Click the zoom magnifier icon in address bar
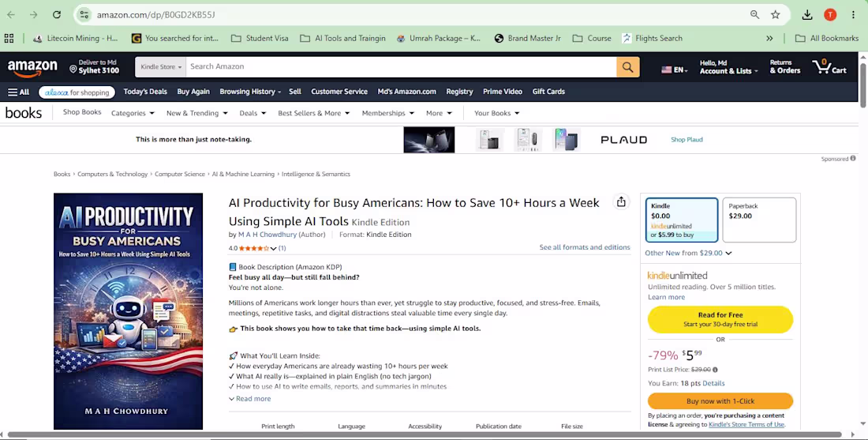Image resolution: width=868 pixels, height=440 pixels. click(x=754, y=15)
